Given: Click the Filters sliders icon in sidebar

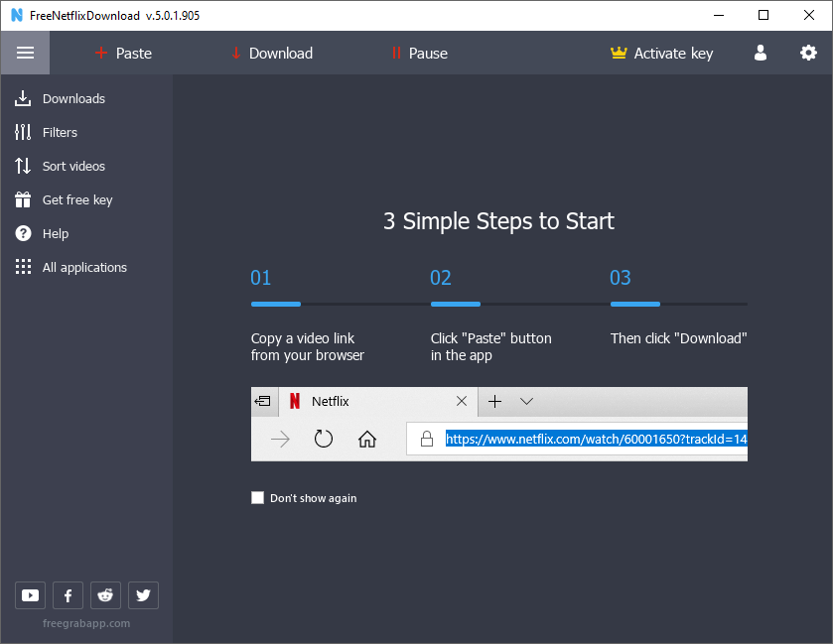Looking at the screenshot, I should [x=22, y=132].
